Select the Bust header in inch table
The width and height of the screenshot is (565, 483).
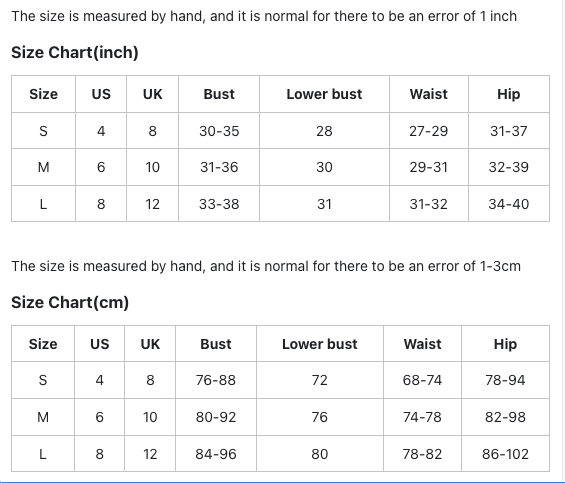click(219, 94)
